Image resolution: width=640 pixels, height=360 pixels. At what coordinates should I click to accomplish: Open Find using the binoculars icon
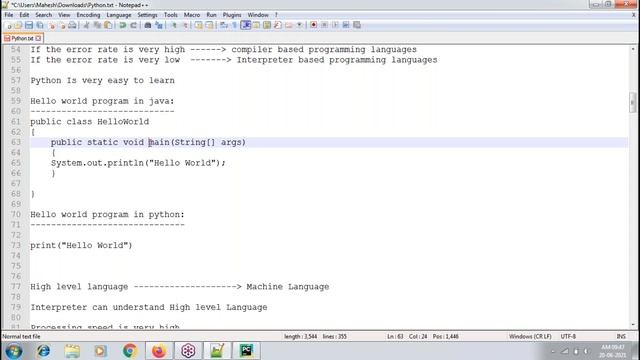tap(148, 25)
